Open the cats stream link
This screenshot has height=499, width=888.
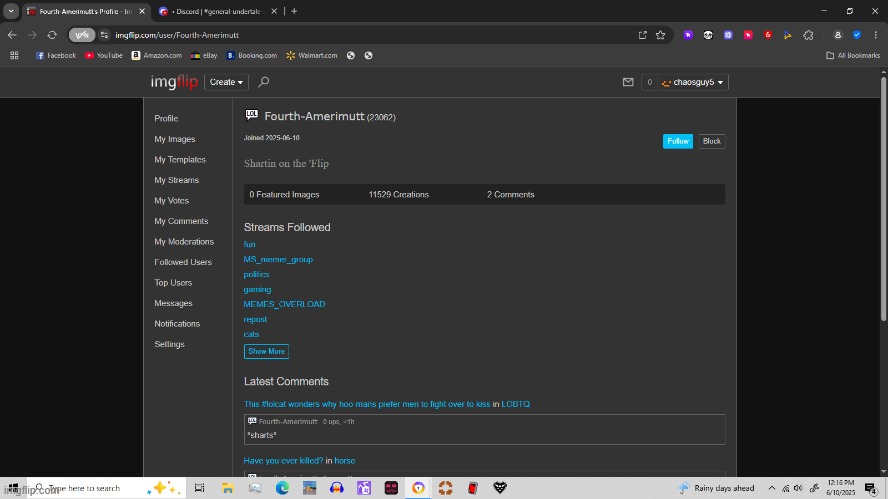pyautogui.click(x=251, y=334)
